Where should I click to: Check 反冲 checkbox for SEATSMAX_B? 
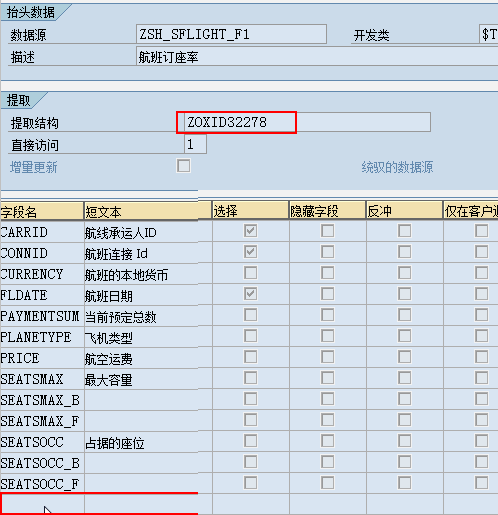(x=405, y=399)
